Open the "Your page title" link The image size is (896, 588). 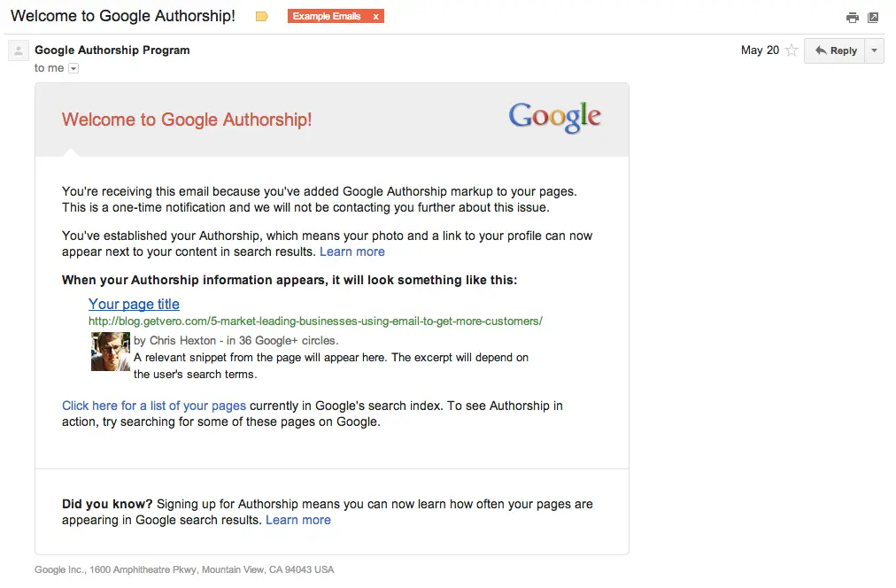(134, 304)
